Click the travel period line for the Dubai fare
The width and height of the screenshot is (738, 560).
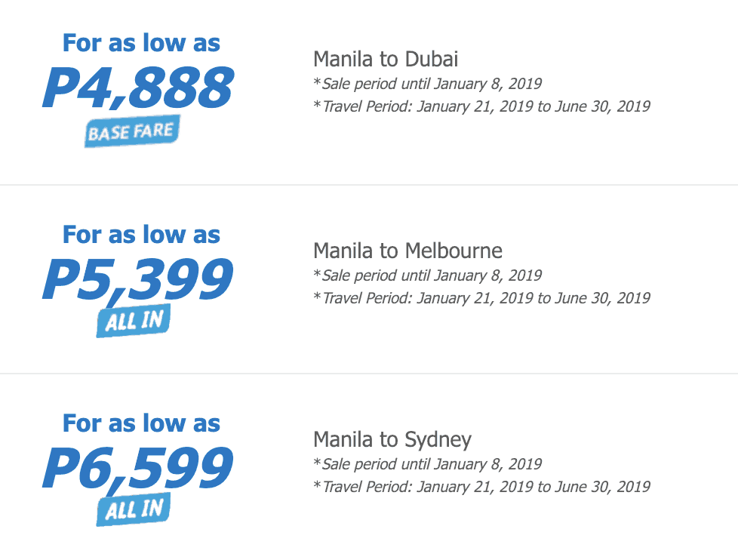click(x=481, y=106)
